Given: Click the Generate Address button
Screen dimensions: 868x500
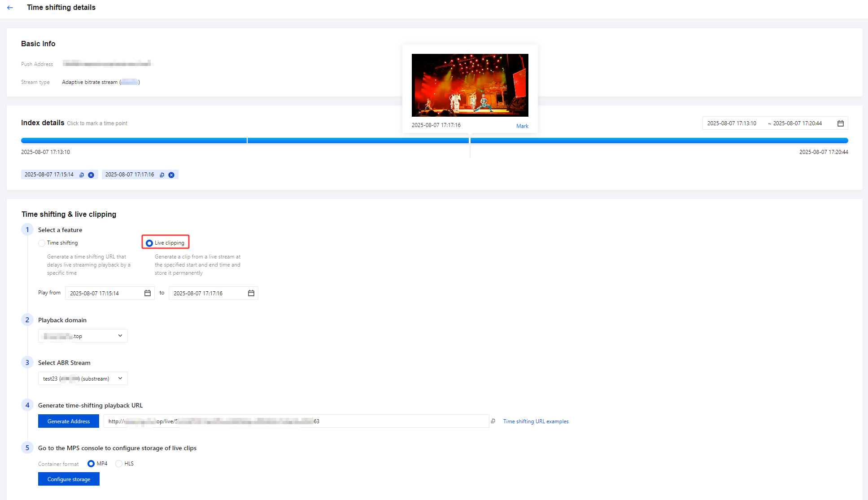Looking at the screenshot, I should click(x=69, y=421).
